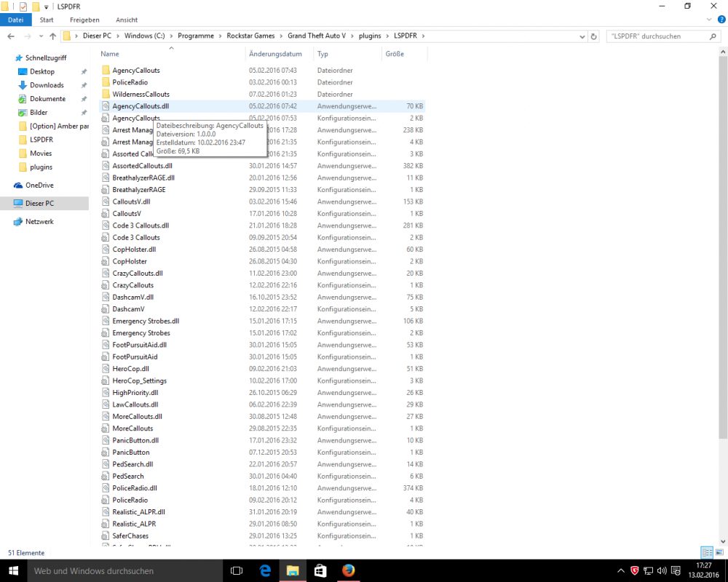Screen dimensions: 728x582
Task: Open Firefox from the taskbar
Action: (x=348, y=571)
